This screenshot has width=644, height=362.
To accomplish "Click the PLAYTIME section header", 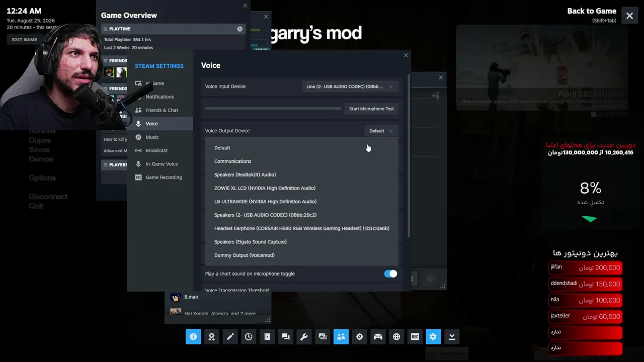I will click(x=173, y=29).
